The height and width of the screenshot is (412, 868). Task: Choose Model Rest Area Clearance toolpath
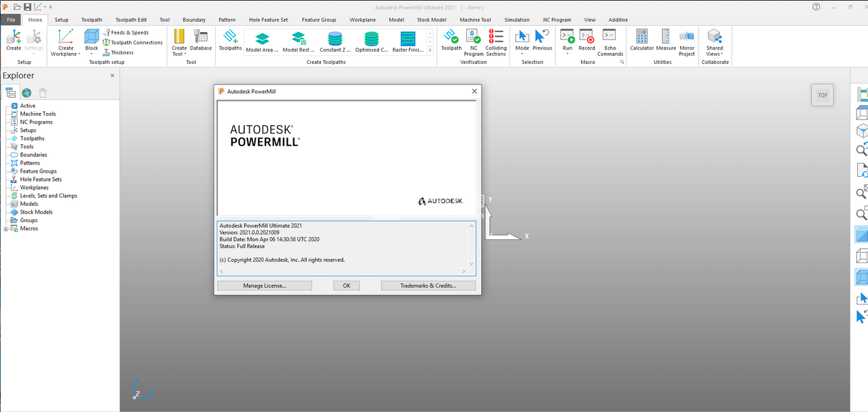[299, 41]
